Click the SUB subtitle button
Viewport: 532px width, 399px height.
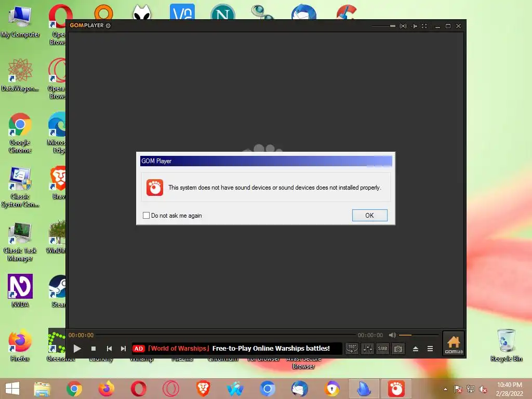(x=382, y=349)
